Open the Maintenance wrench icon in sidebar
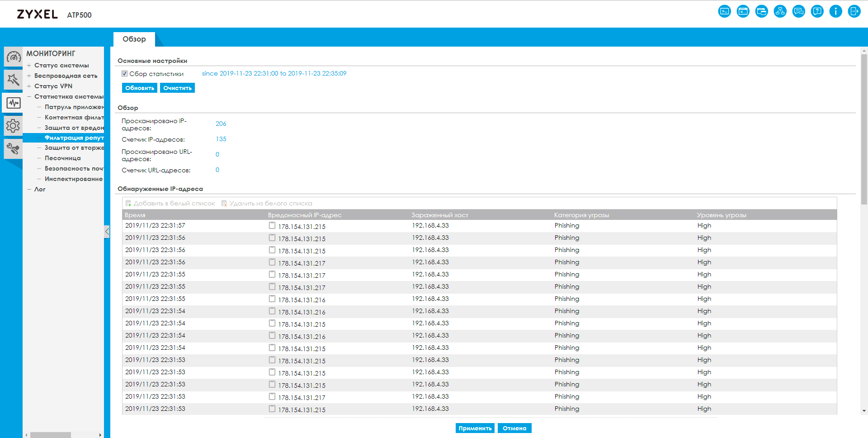The height and width of the screenshot is (438, 868). 13,148
